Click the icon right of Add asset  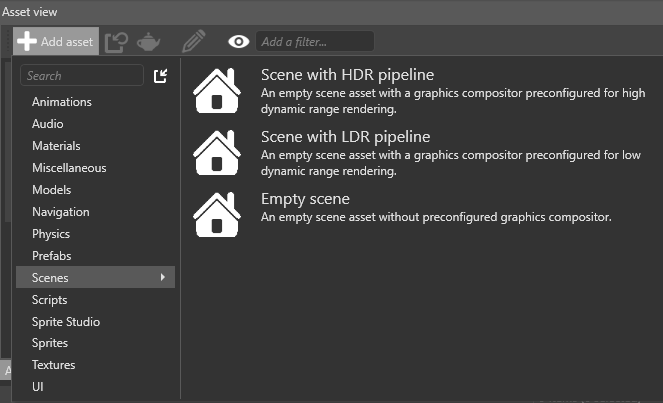(116, 41)
